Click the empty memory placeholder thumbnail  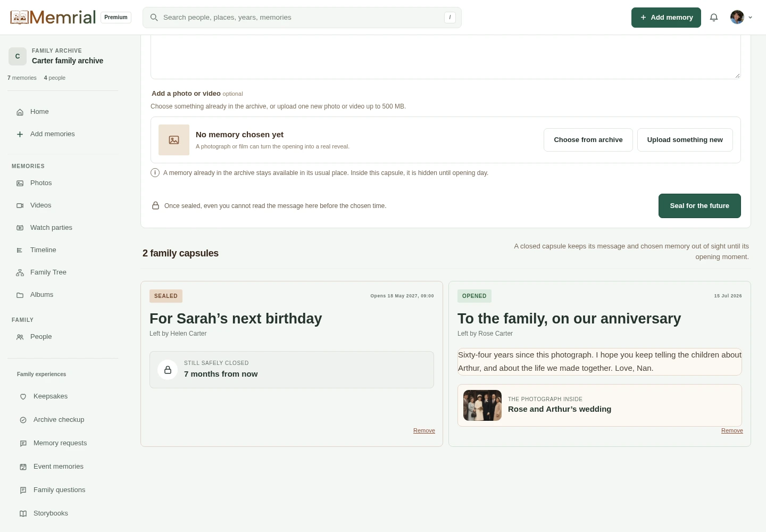[x=174, y=140]
